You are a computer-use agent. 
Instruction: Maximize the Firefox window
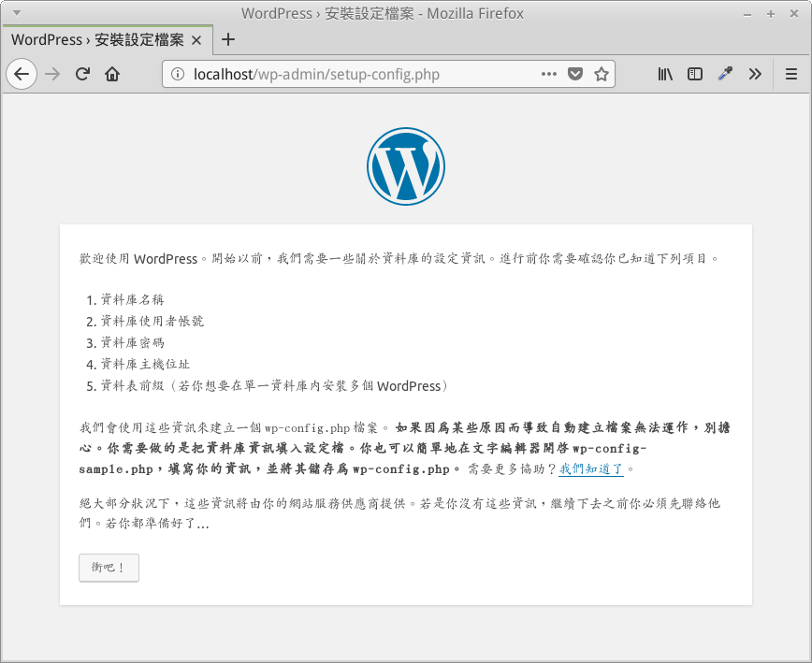coord(771,14)
